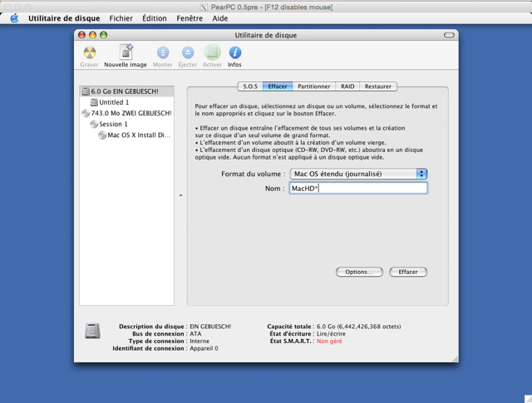Click disc icon beside Mac OS X Install Di…
Image resolution: width=532 pixels, height=403 pixels.
point(102,135)
